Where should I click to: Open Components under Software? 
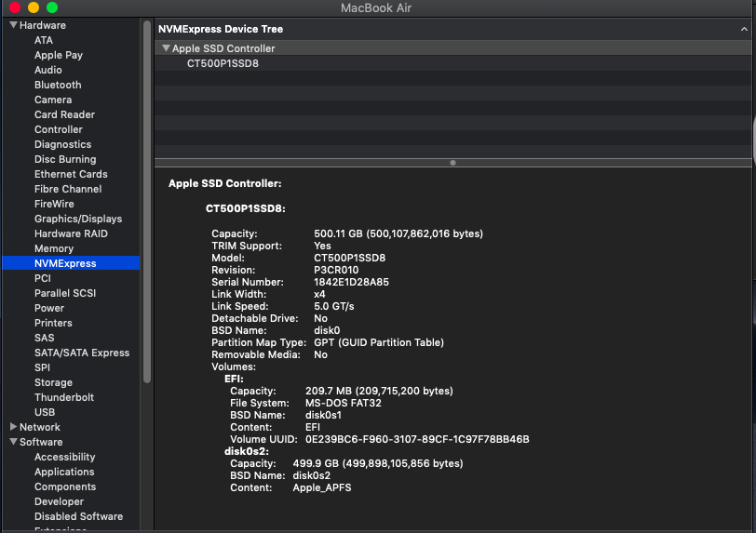coord(65,487)
